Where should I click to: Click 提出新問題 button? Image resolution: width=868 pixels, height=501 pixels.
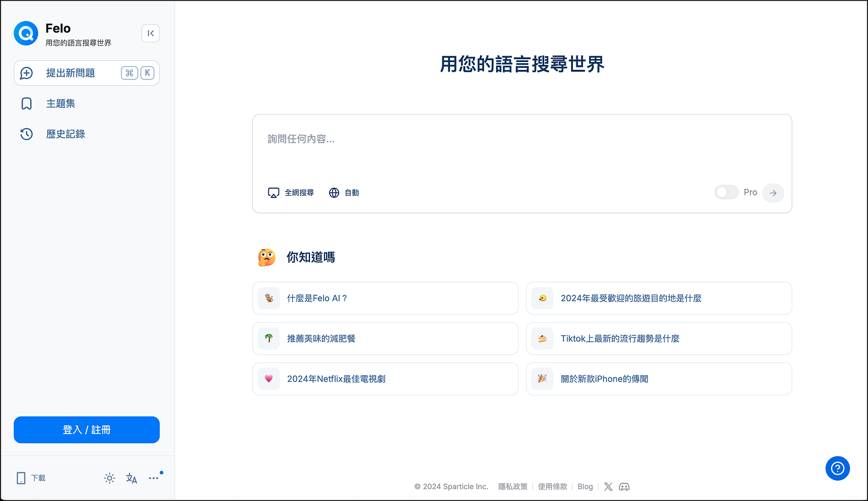tap(86, 73)
